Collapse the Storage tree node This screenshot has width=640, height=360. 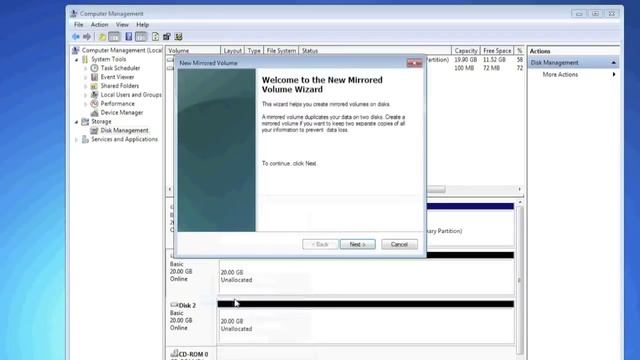pos(76,122)
